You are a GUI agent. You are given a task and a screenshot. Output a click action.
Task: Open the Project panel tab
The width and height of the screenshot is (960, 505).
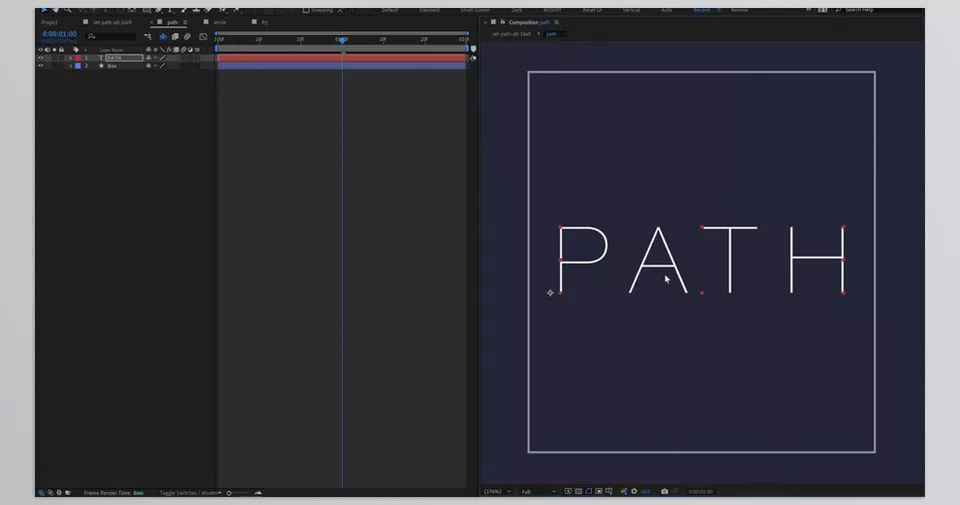pyautogui.click(x=50, y=22)
